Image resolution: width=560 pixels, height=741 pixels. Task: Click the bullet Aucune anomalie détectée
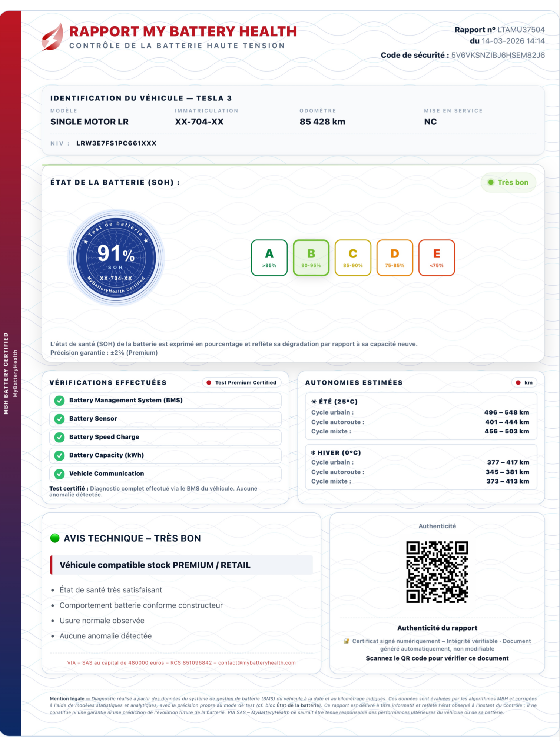(106, 636)
